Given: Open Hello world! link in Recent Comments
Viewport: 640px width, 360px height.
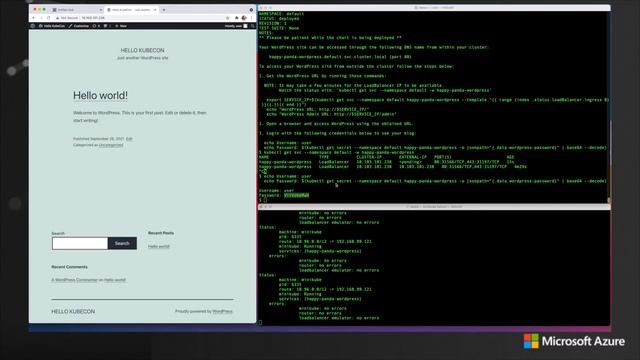Looking at the screenshot, I should [x=115, y=280].
